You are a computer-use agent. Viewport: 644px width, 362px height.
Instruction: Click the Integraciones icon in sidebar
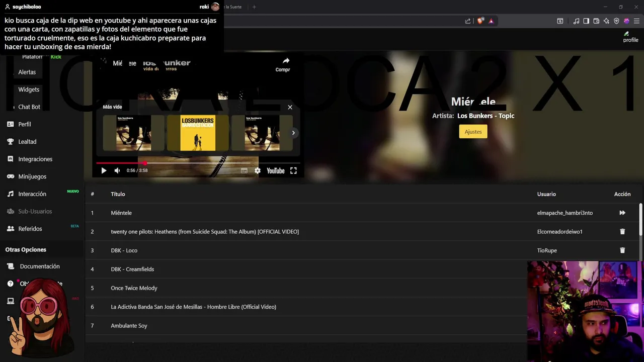coord(10,159)
